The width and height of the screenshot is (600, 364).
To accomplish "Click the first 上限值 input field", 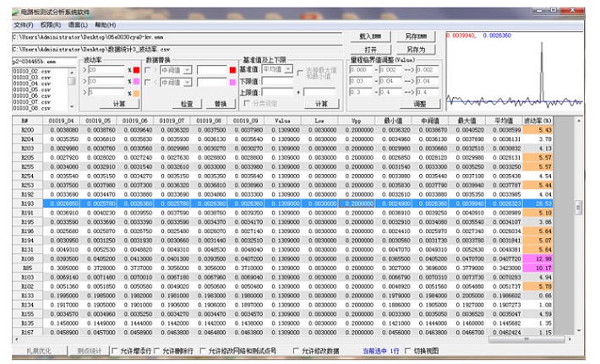I will point(277,92).
